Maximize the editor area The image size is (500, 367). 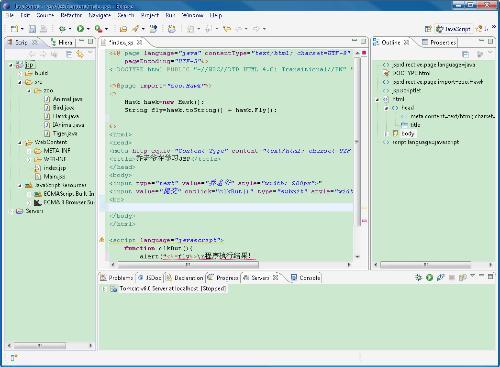point(363,41)
